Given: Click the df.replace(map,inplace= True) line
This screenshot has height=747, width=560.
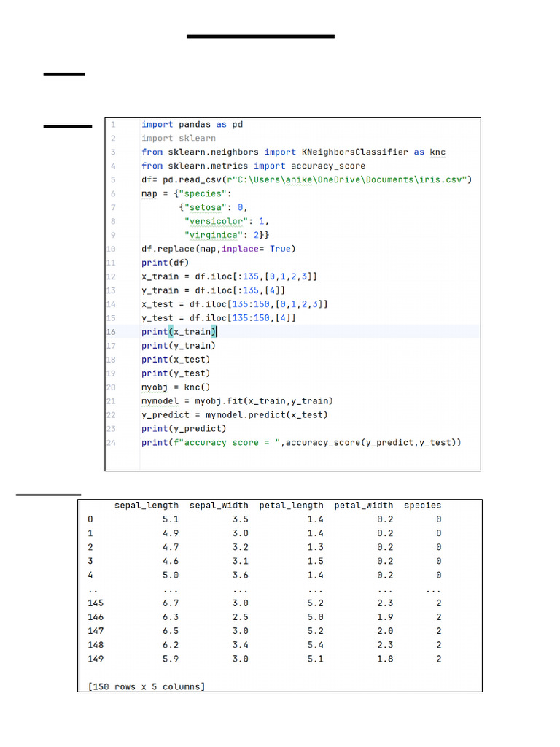Looking at the screenshot, I should click(x=219, y=249).
